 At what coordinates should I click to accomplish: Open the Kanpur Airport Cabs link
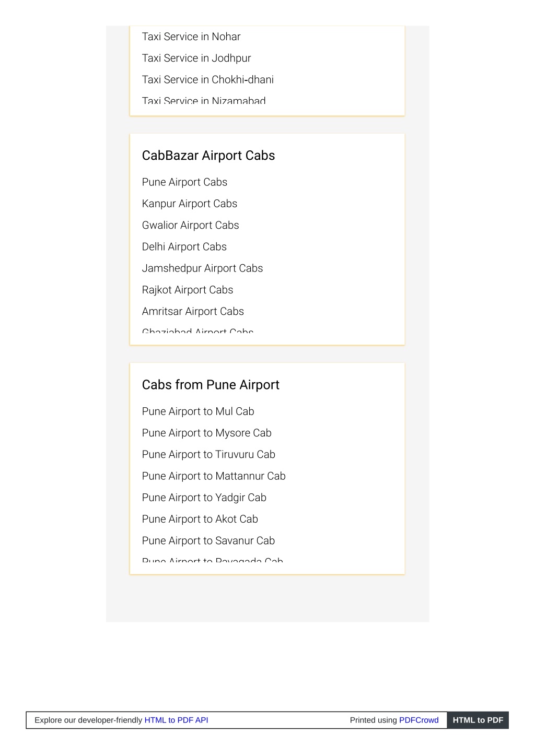[x=190, y=204]
